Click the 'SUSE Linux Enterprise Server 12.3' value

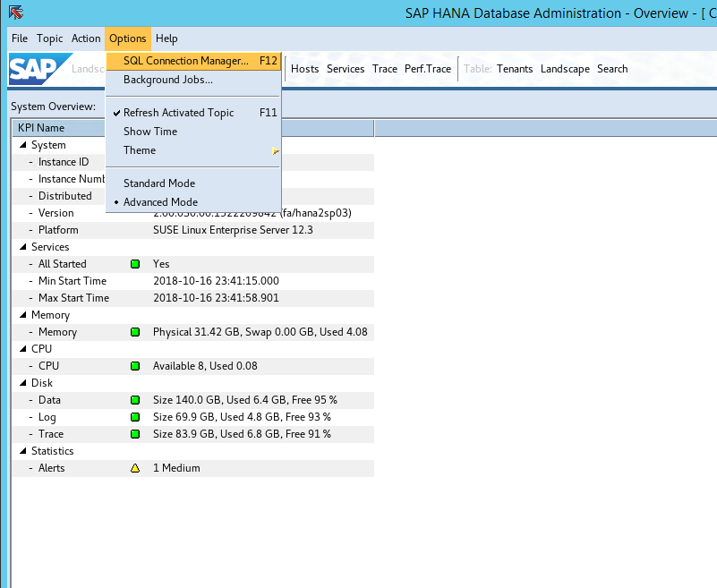point(233,230)
